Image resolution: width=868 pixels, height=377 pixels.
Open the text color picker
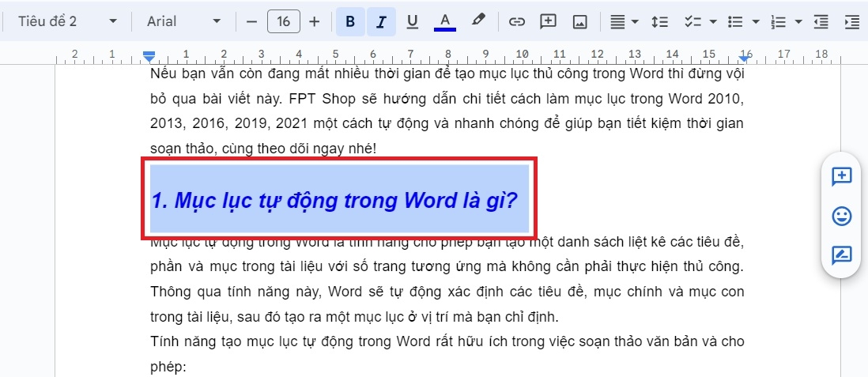point(445,21)
